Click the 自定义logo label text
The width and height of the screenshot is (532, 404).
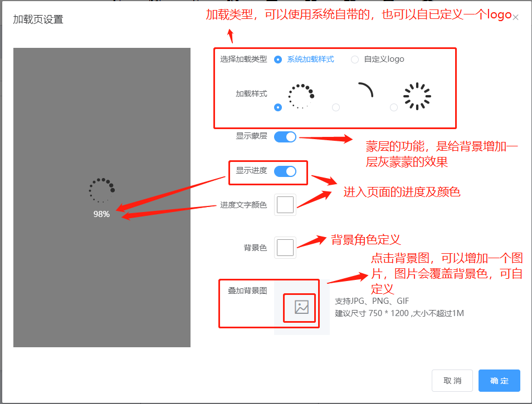point(384,60)
